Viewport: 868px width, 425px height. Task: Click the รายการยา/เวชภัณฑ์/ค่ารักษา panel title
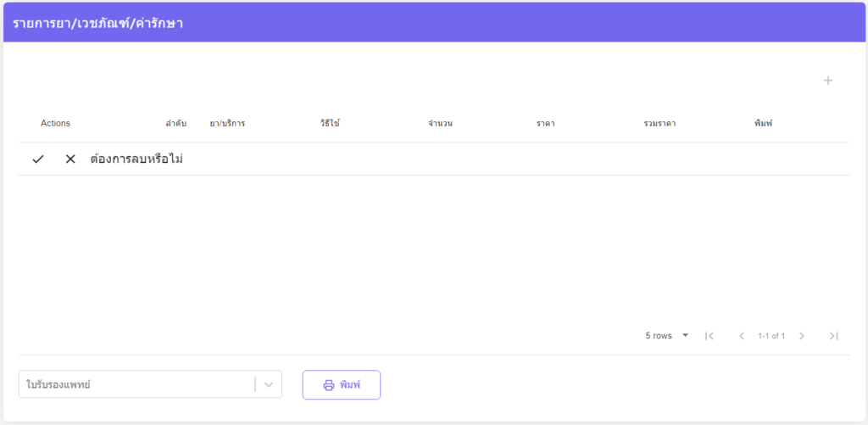coord(98,23)
